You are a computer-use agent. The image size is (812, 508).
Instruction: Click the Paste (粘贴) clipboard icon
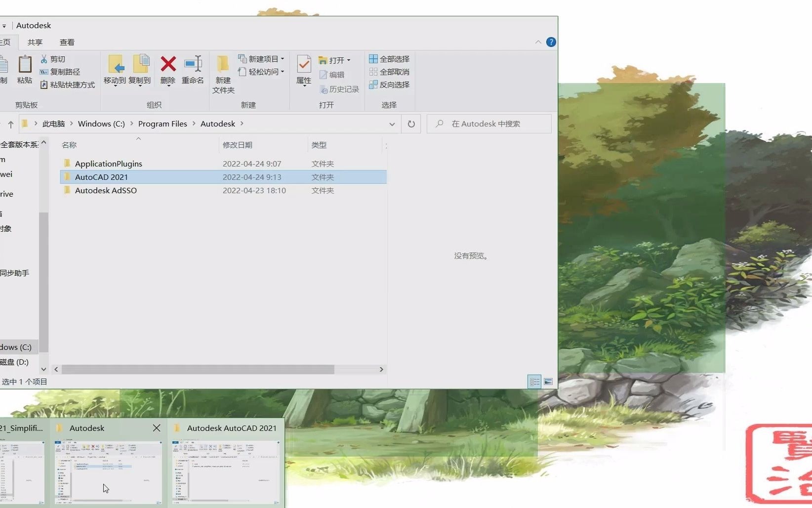click(x=25, y=65)
